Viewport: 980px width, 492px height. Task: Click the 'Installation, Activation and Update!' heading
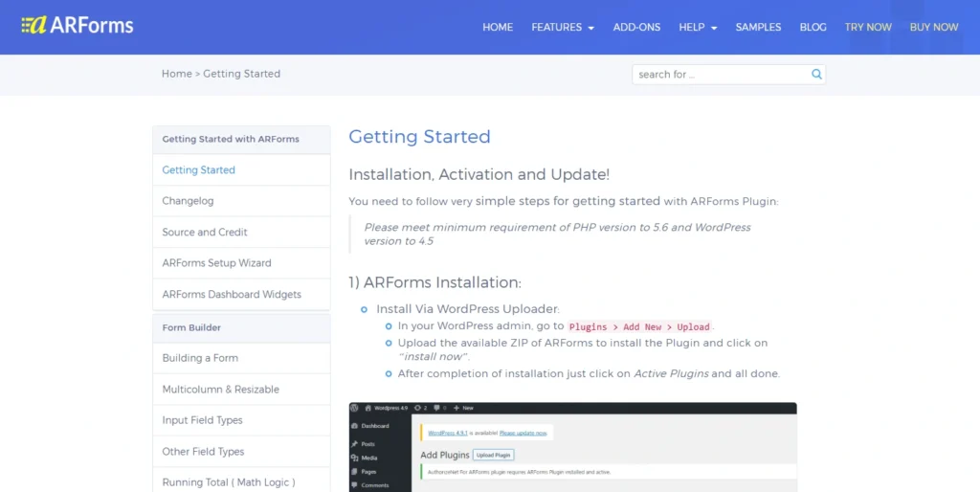point(479,175)
